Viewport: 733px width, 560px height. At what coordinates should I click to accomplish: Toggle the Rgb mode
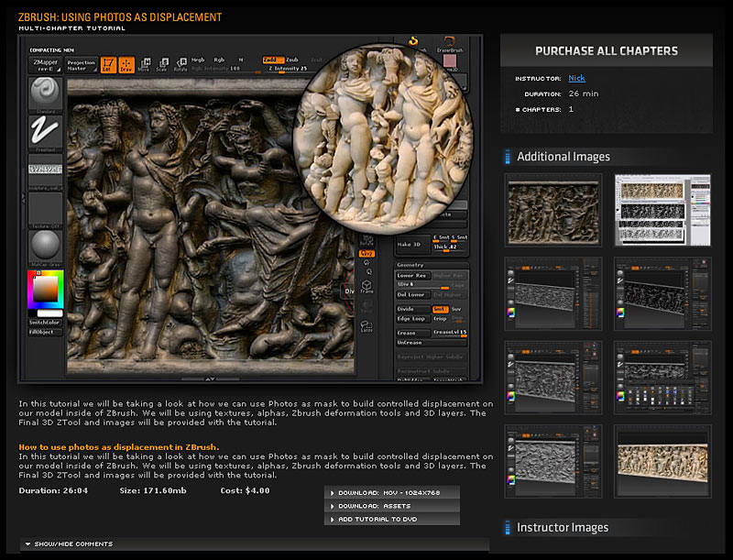coord(219,60)
